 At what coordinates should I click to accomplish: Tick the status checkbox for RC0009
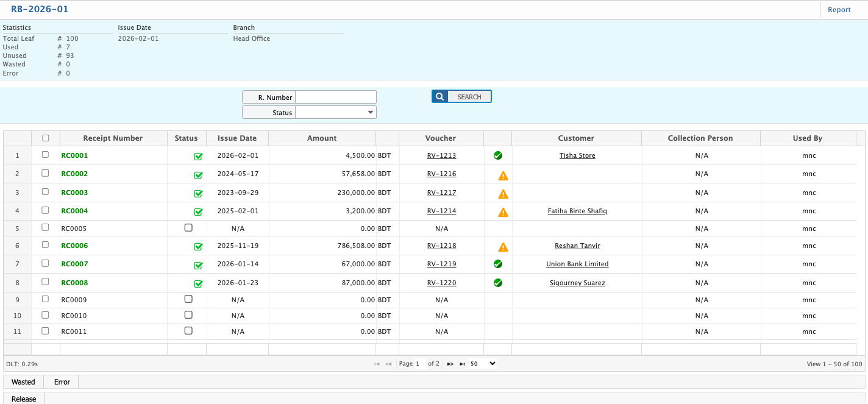click(x=188, y=299)
